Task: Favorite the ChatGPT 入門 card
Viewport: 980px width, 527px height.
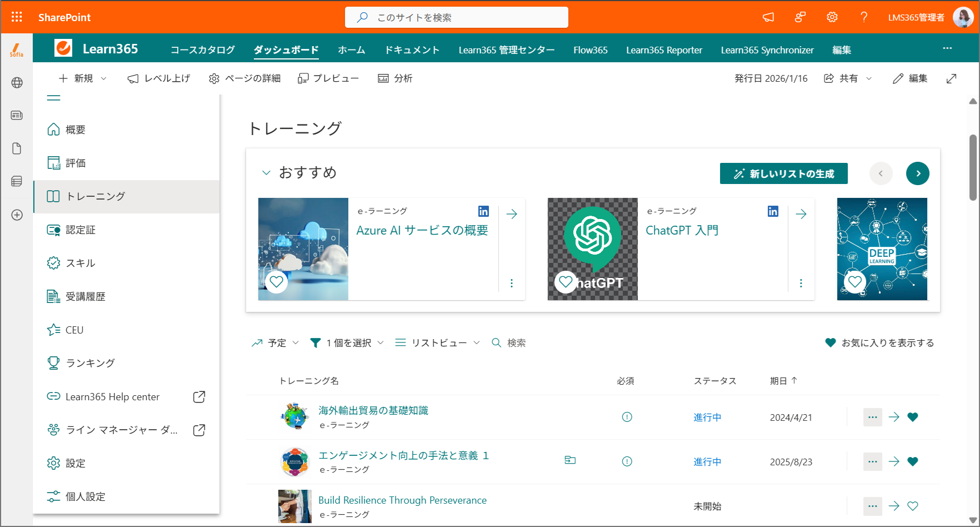Action: click(x=566, y=282)
